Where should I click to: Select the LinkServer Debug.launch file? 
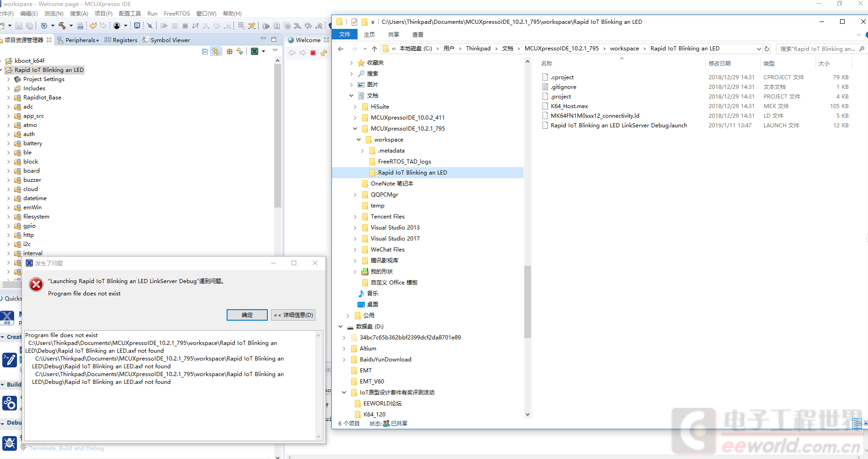tap(618, 126)
